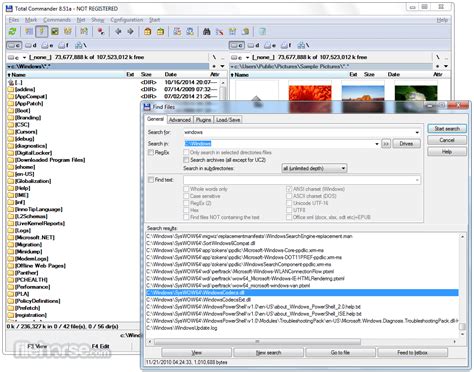Open network neighborhood in right drive bar
Viewport: 474px width, 372px height.
pos(303,45)
